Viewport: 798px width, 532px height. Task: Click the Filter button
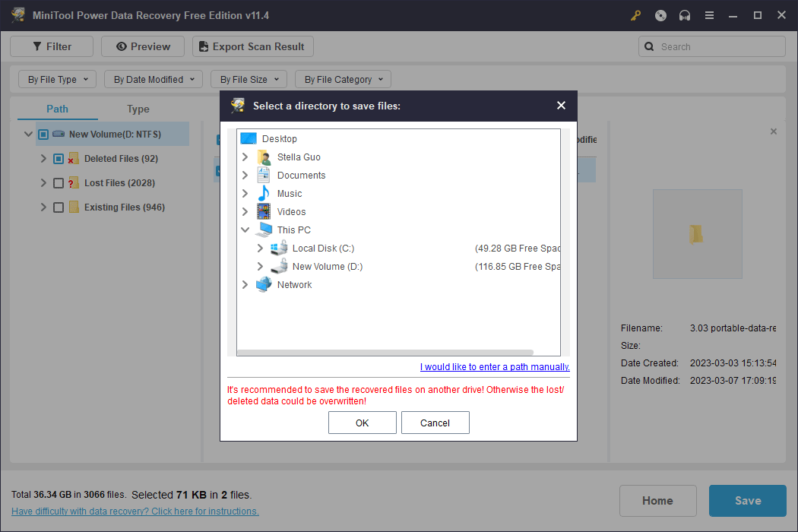tap(52, 47)
